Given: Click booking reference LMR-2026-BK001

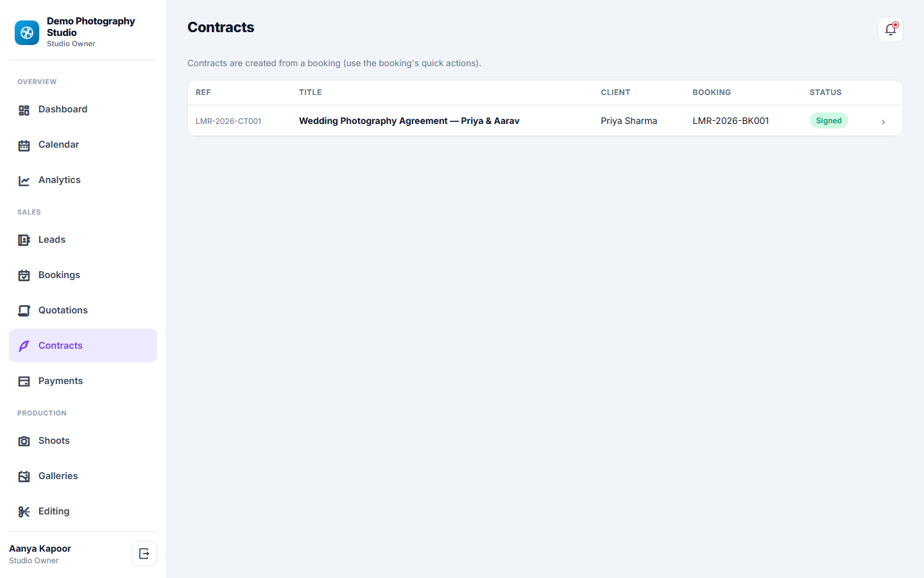Looking at the screenshot, I should click(730, 121).
